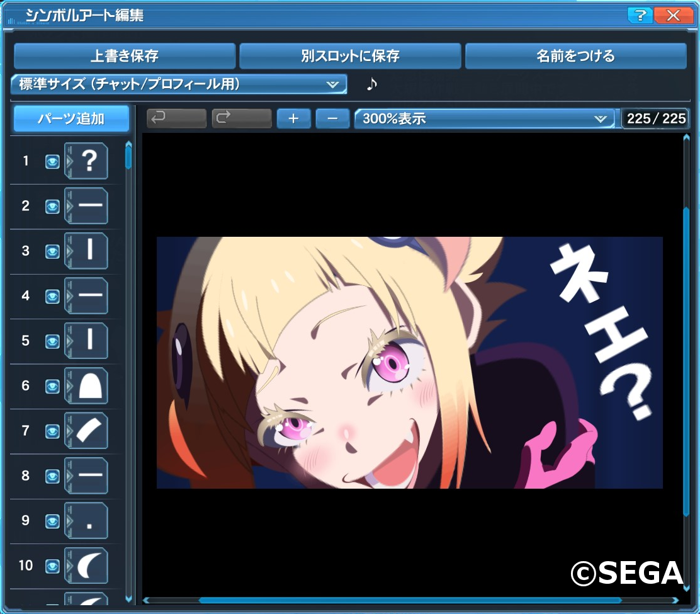Viewport: 700px width, 614px height.
Task: Toggle visibility of layer 4
Action: (x=52, y=297)
